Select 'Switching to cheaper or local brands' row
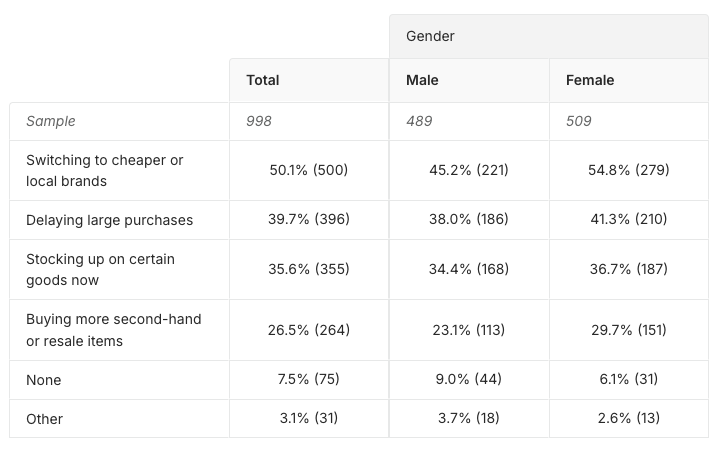724x449 pixels. (x=105, y=170)
